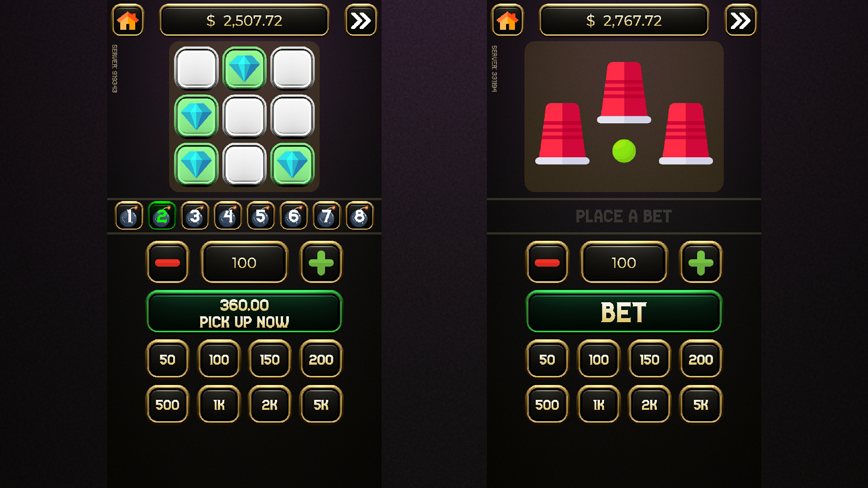
Task: Open home from the mines game panel
Action: (x=127, y=20)
